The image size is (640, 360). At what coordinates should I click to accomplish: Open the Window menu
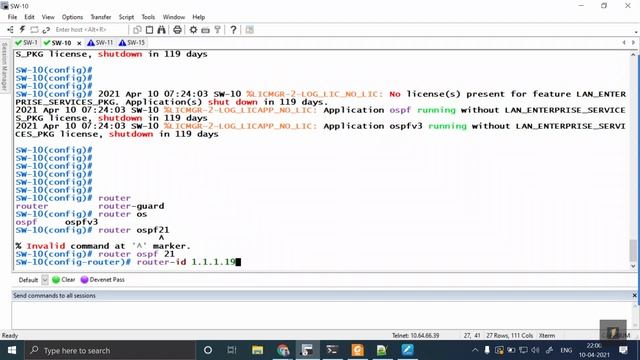click(174, 17)
